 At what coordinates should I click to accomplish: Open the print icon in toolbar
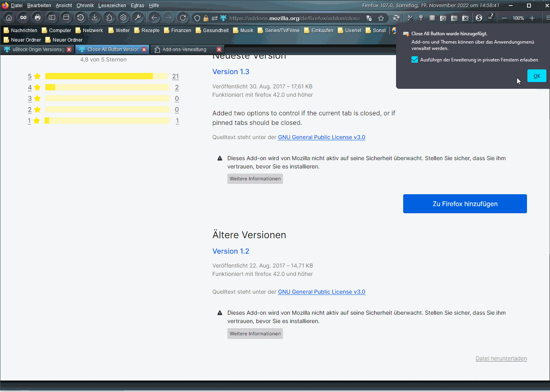38,18
